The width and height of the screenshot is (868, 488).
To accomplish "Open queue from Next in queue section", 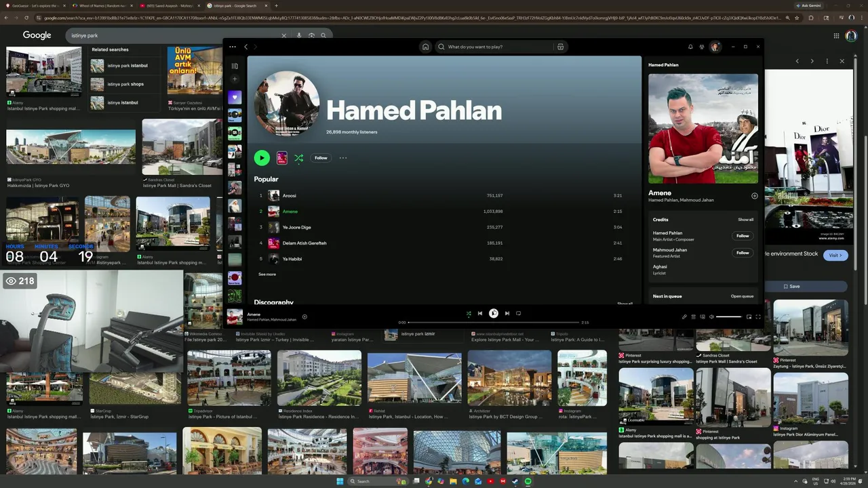I will [742, 296].
